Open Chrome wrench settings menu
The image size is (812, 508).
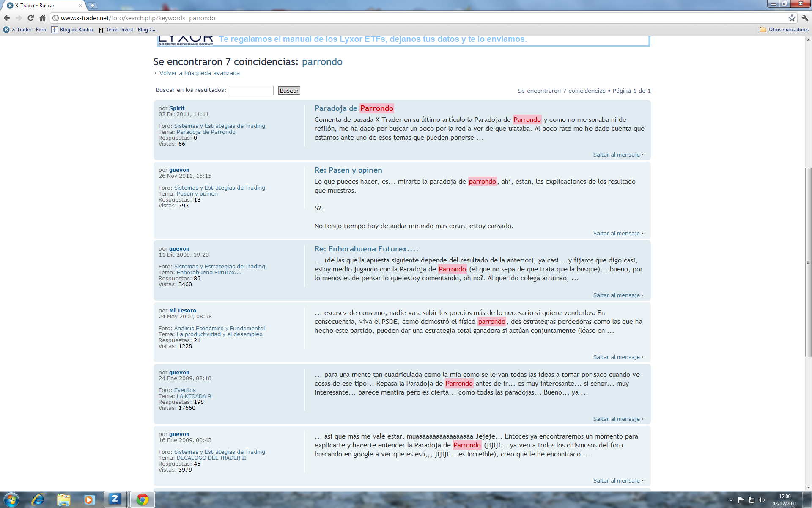tap(804, 18)
